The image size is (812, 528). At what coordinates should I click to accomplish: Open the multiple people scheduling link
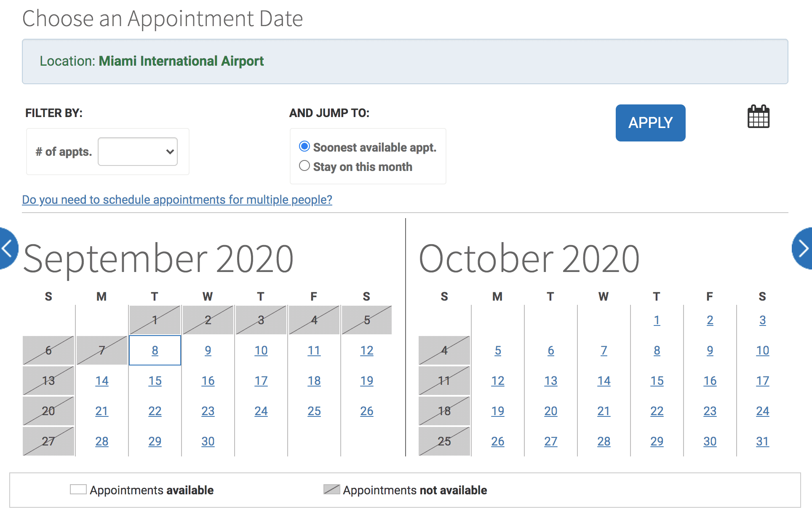[x=176, y=200]
